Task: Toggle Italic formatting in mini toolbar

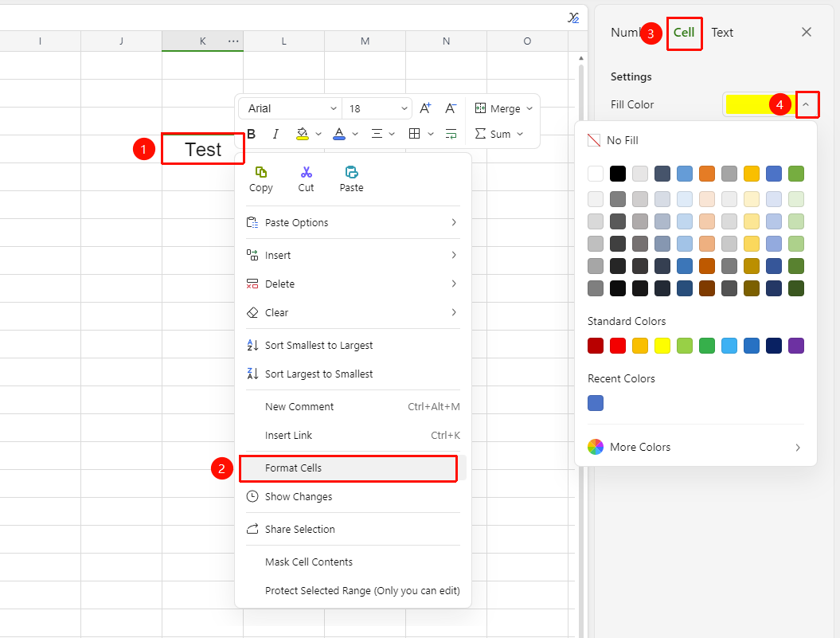Action: (x=275, y=134)
